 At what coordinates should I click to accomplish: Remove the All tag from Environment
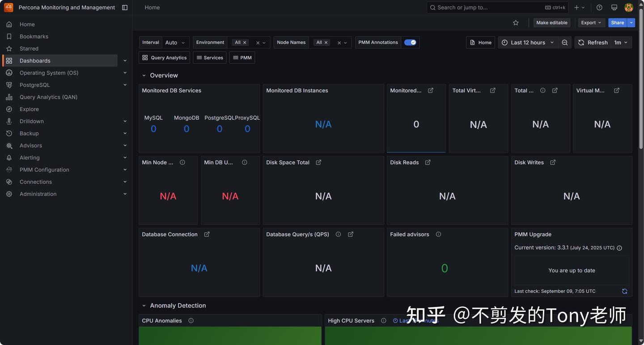point(245,42)
